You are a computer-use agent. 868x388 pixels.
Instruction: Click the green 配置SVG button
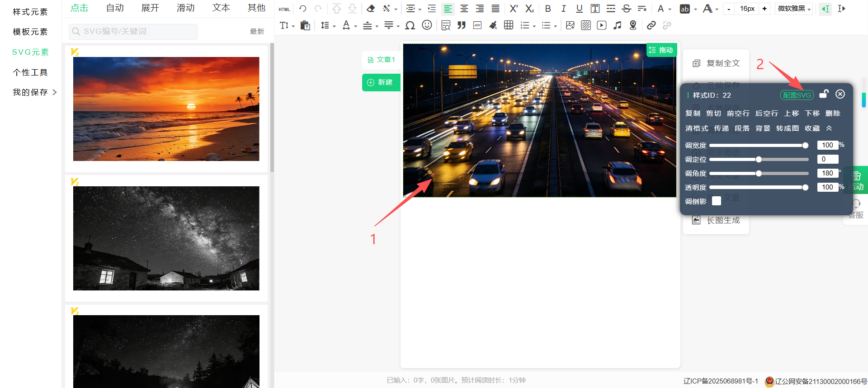tap(797, 95)
